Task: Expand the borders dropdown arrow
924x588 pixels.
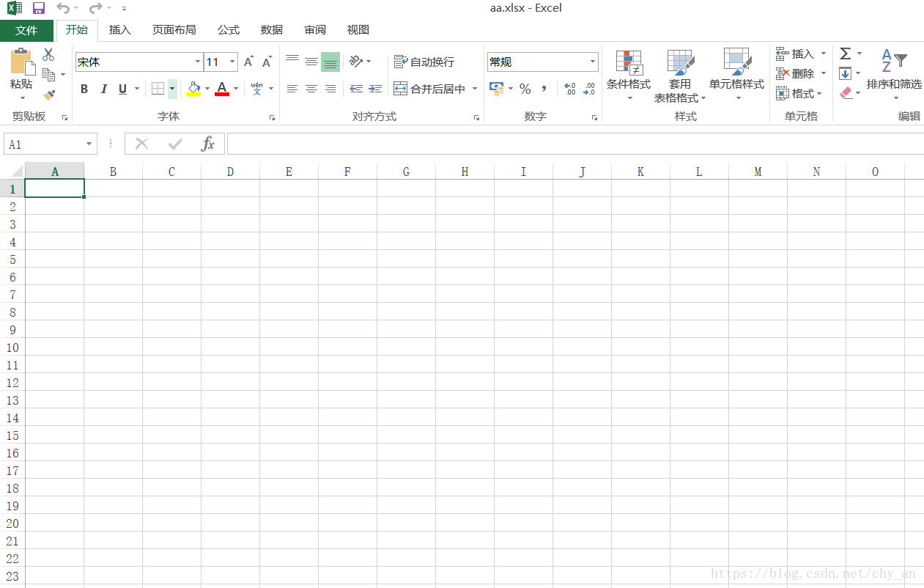Action: [x=172, y=89]
